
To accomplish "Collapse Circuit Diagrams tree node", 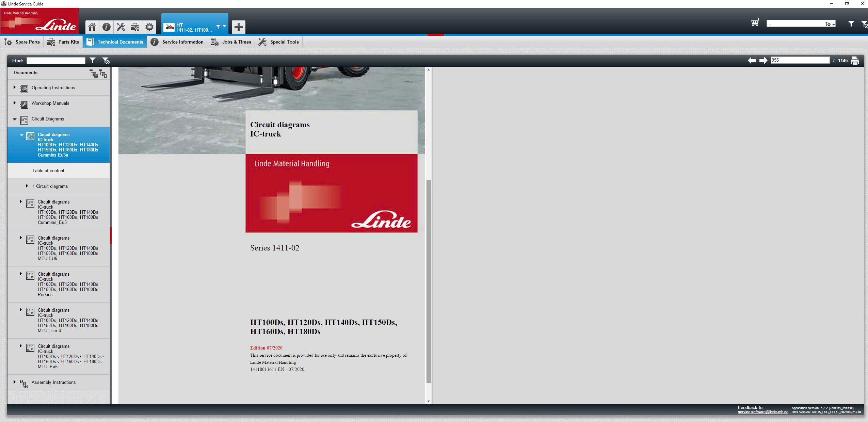I will click(x=14, y=119).
